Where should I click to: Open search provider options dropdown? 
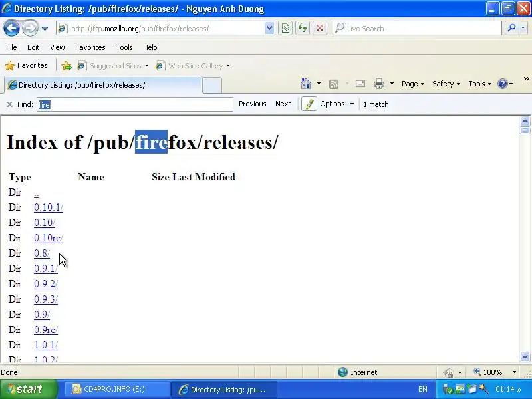523,28
